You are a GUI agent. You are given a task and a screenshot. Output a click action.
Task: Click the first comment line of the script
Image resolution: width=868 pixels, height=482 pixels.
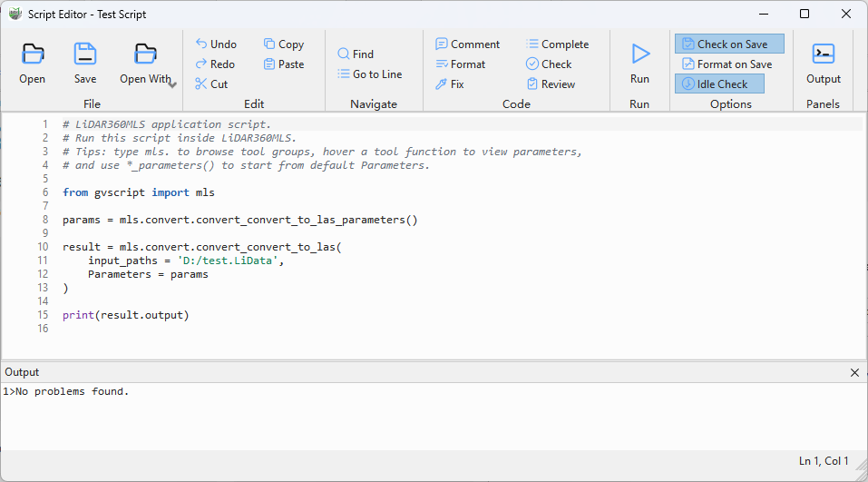tap(167, 124)
